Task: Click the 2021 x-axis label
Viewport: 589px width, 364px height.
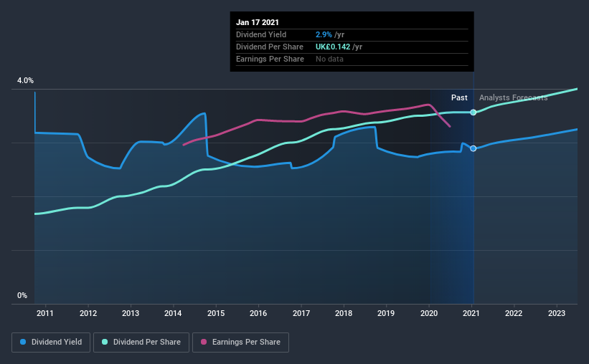Action: [471, 313]
